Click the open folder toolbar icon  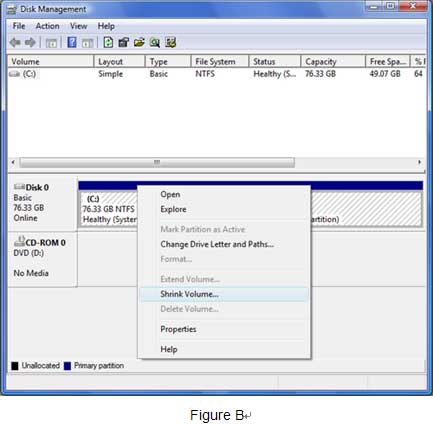(139, 42)
